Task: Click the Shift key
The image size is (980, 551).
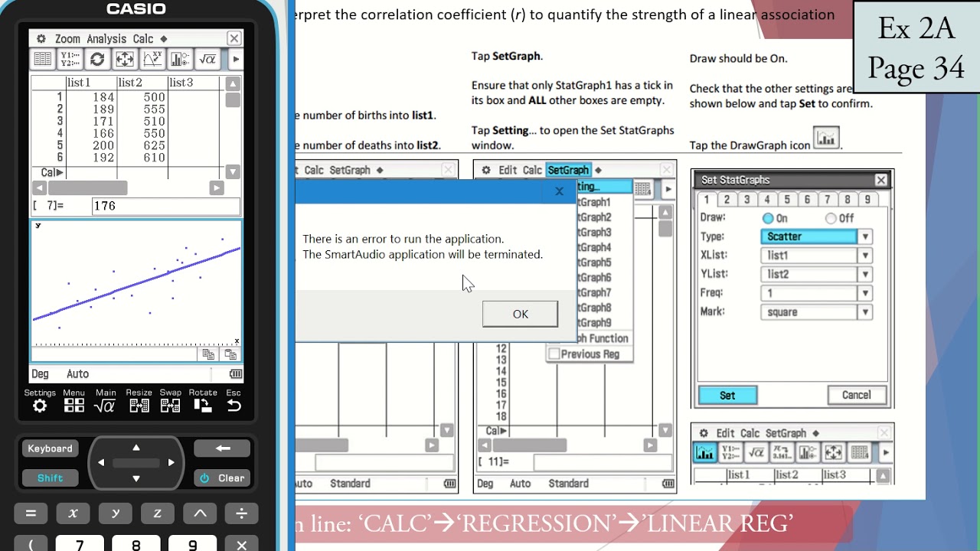Action: (51, 478)
